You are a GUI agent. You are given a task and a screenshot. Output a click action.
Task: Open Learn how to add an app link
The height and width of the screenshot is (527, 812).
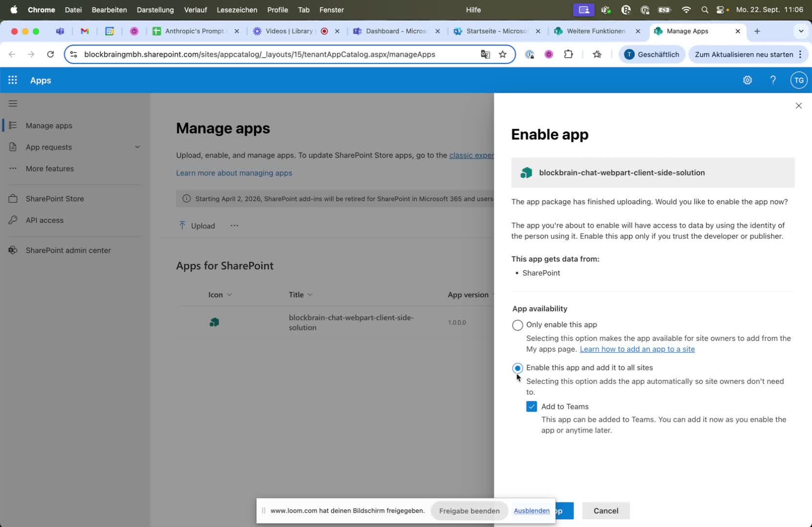[x=637, y=349]
